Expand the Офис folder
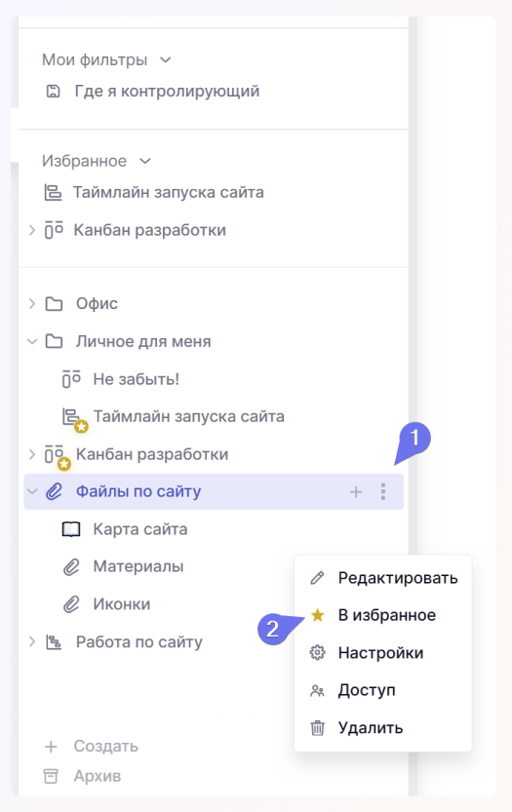The image size is (512, 812). coord(31,303)
